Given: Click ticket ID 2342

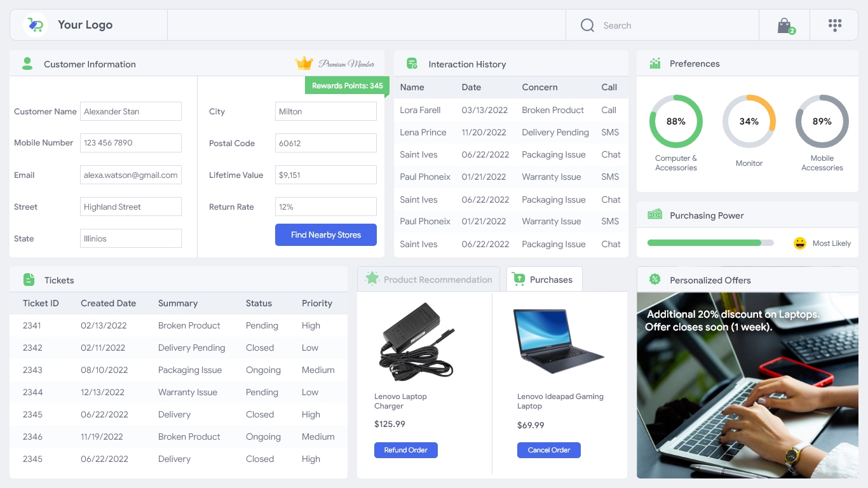Looking at the screenshot, I should [x=32, y=348].
